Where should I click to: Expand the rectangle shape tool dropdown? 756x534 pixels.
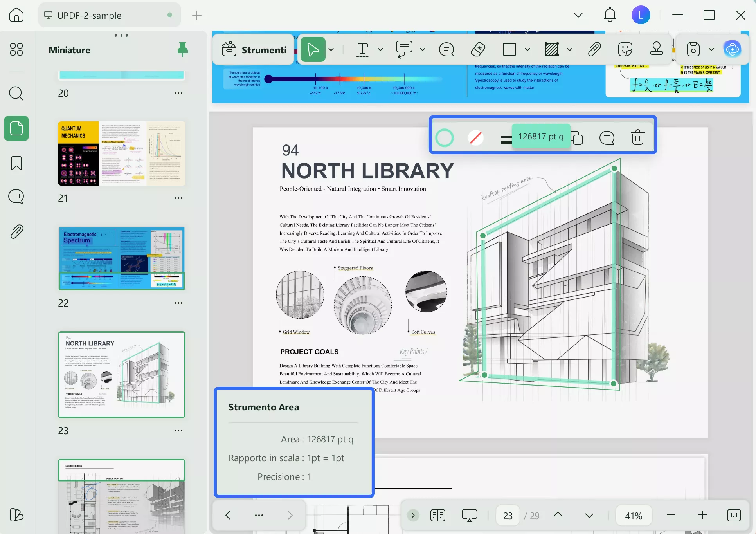[527, 49]
